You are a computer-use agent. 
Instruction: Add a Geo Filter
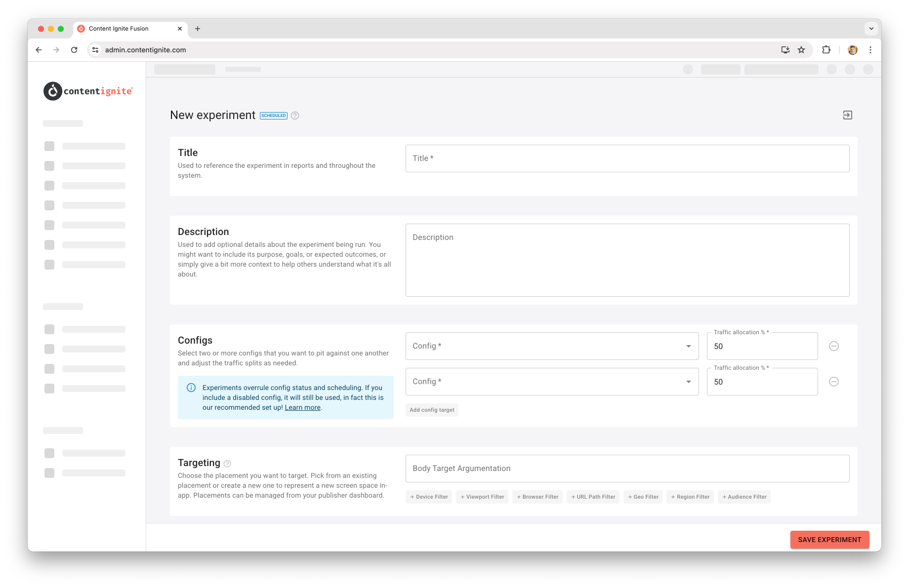(x=643, y=497)
